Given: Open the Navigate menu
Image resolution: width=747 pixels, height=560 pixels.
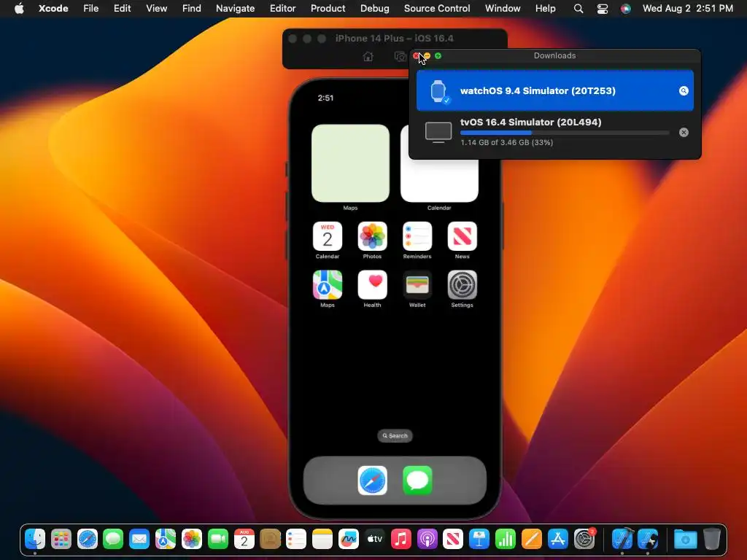Looking at the screenshot, I should (236, 9).
